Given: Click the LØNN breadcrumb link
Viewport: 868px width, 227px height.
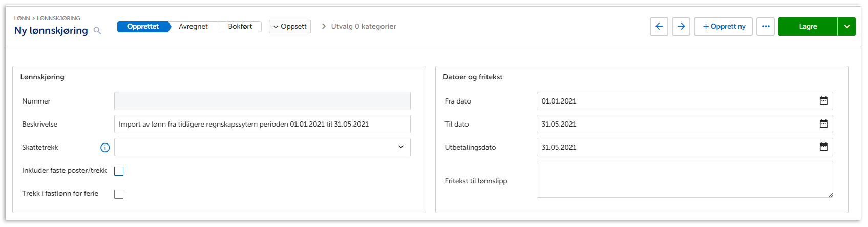Looking at the screenshot, I should (22, 18).
